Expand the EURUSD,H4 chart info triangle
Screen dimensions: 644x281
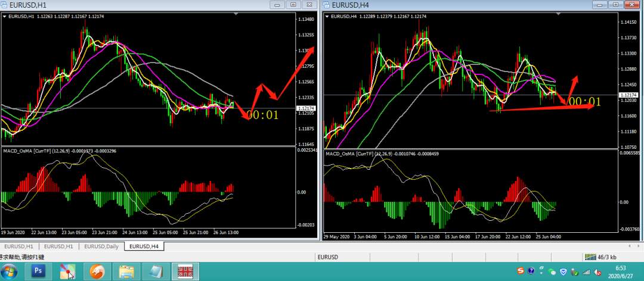(x=327, y=17)
